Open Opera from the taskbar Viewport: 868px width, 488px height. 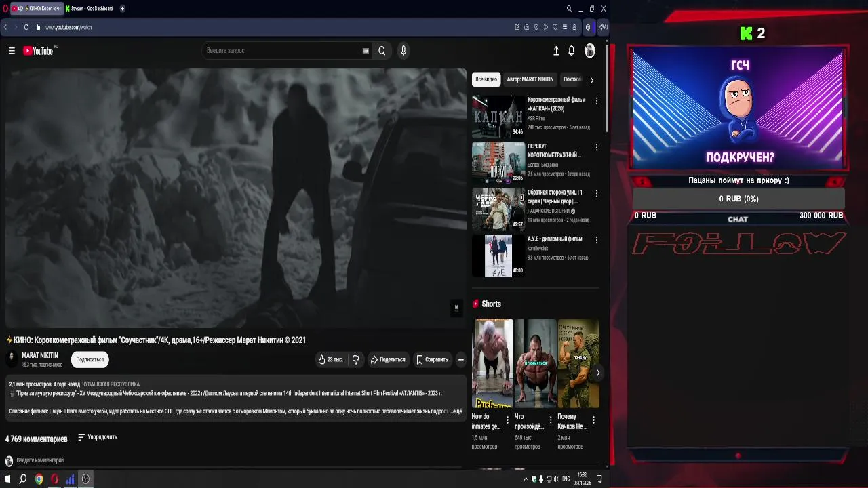(x=54, y=479)
